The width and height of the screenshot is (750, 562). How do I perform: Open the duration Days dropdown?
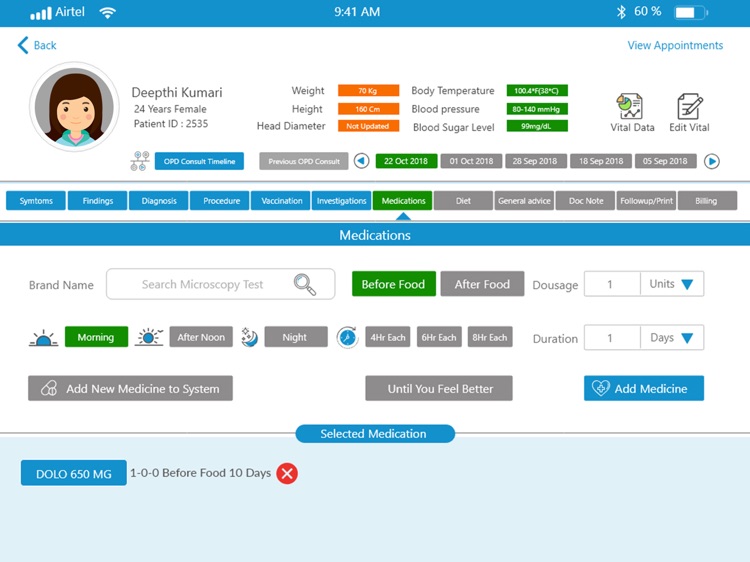(672, 338)
